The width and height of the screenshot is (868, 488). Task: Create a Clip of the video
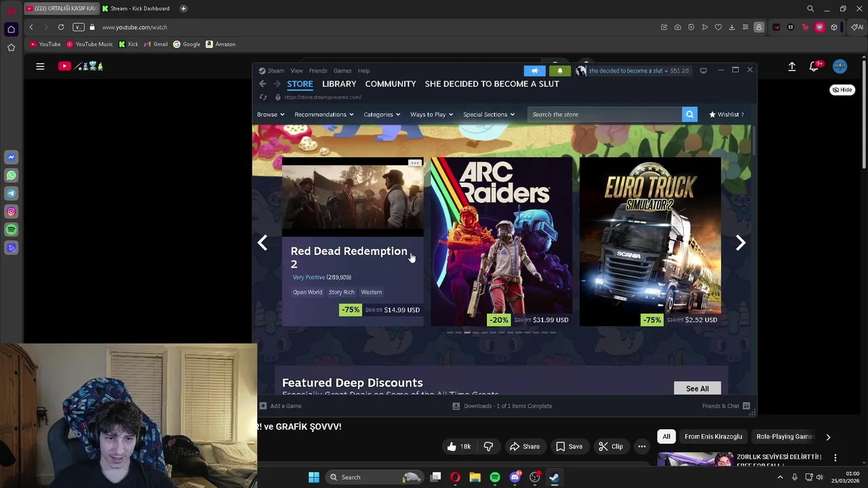tap(610, 447)
